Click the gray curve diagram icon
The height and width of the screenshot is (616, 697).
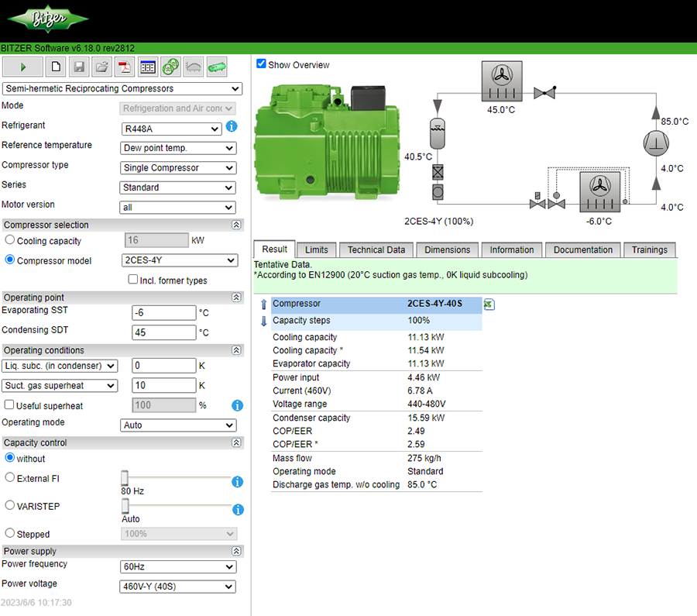click(x=194, y=67)
